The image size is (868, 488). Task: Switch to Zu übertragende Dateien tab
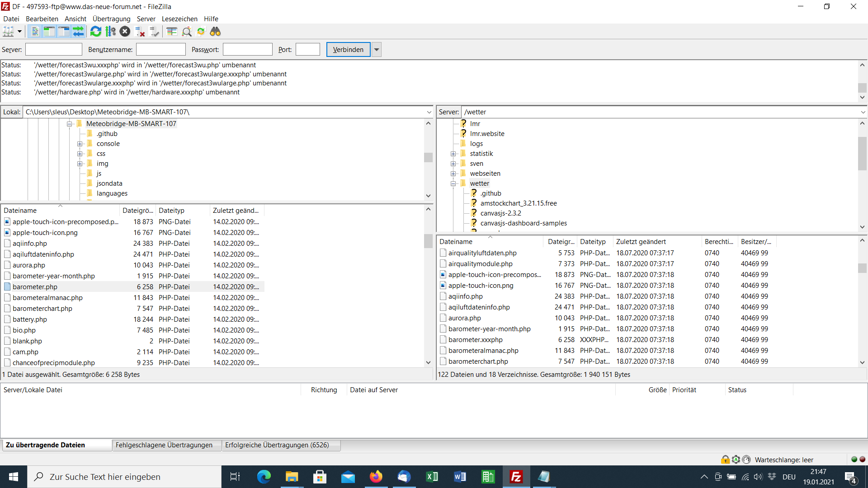click(56, 445)
